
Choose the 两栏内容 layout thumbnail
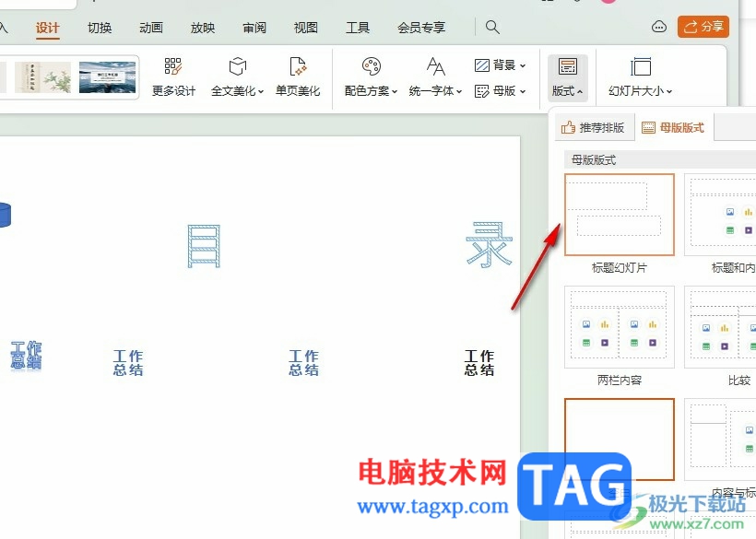(619, 327)
